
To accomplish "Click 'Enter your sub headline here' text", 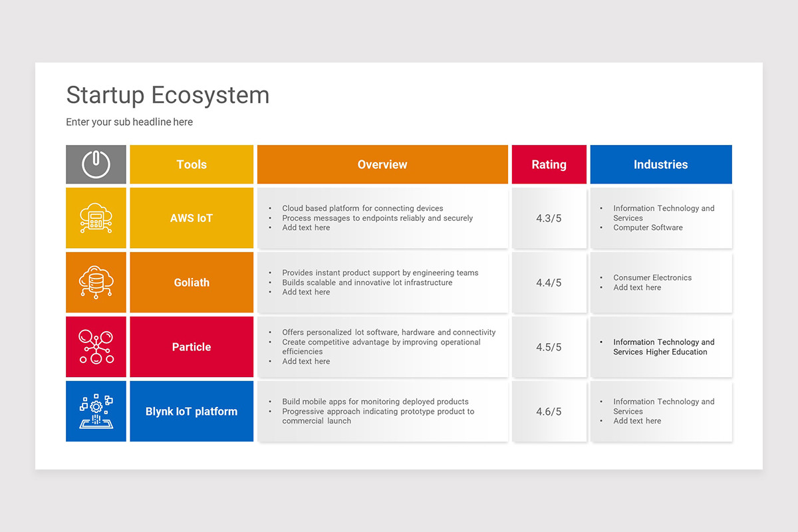I will point(129,122).
